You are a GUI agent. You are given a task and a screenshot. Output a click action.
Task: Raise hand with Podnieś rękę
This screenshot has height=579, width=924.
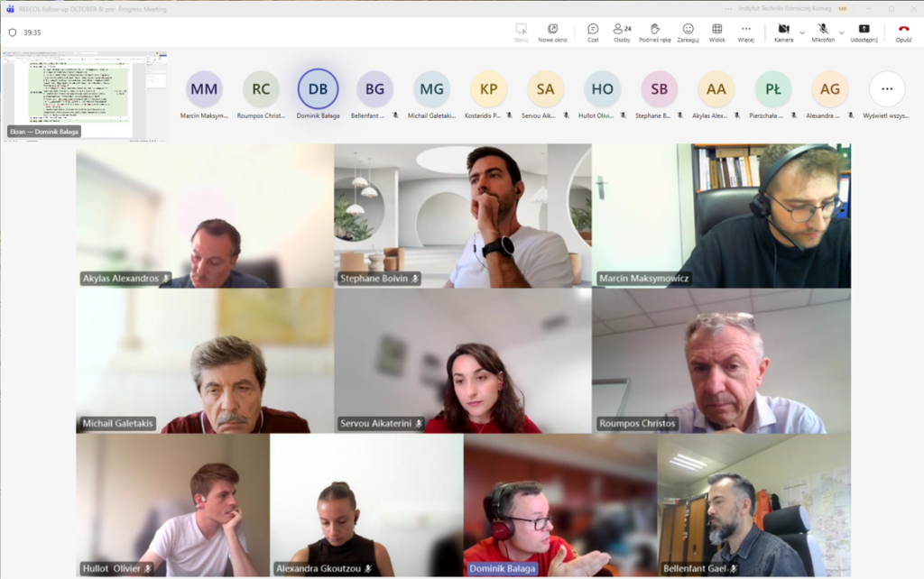[654, 32]
